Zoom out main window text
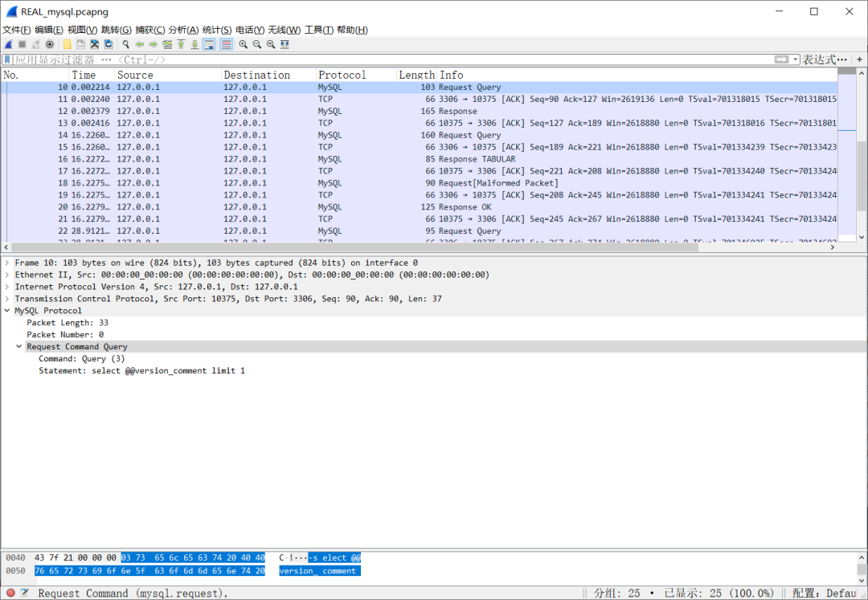The width and height of the screenshot is (868, 600). click(257, 45)
